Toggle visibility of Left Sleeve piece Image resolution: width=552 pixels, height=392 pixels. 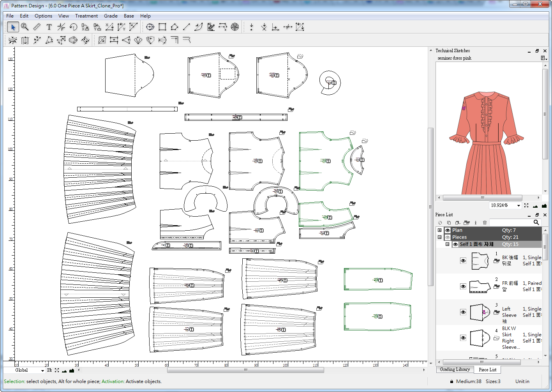(x=463, y=312)
